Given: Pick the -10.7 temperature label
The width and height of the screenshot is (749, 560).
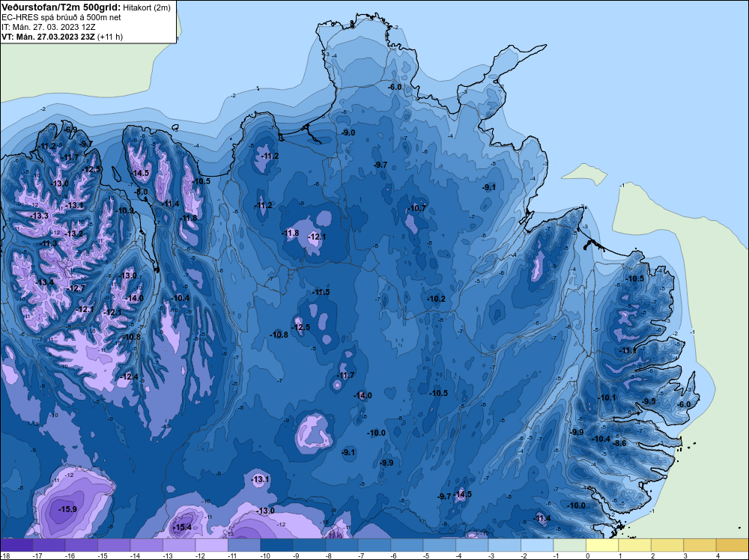Looking at the screenshot, I should tap(416, 208).
